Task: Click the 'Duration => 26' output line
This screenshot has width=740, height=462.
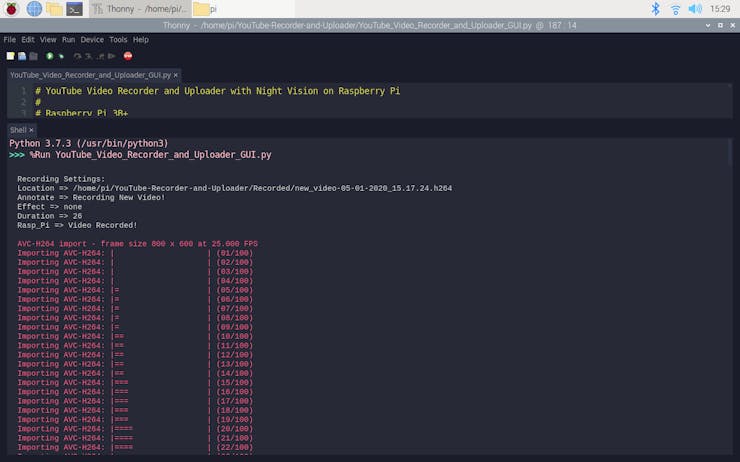Action: (50, 216)
